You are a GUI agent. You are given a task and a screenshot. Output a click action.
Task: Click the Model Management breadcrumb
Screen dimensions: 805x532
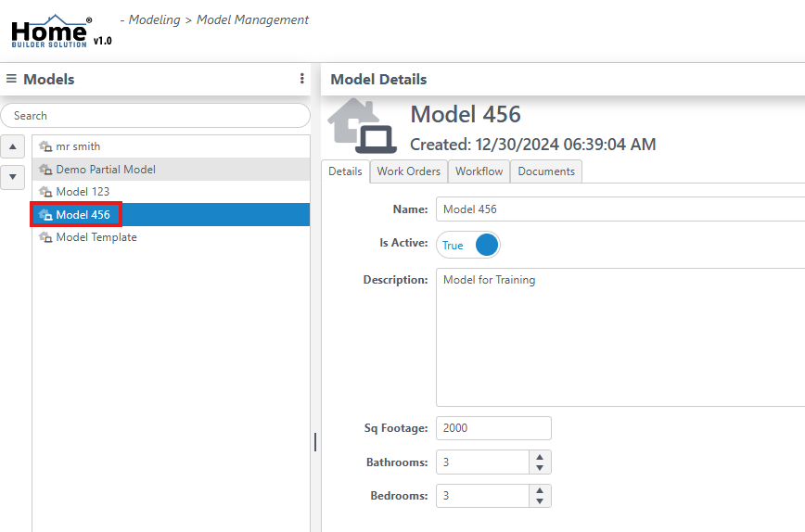point(252,20)
